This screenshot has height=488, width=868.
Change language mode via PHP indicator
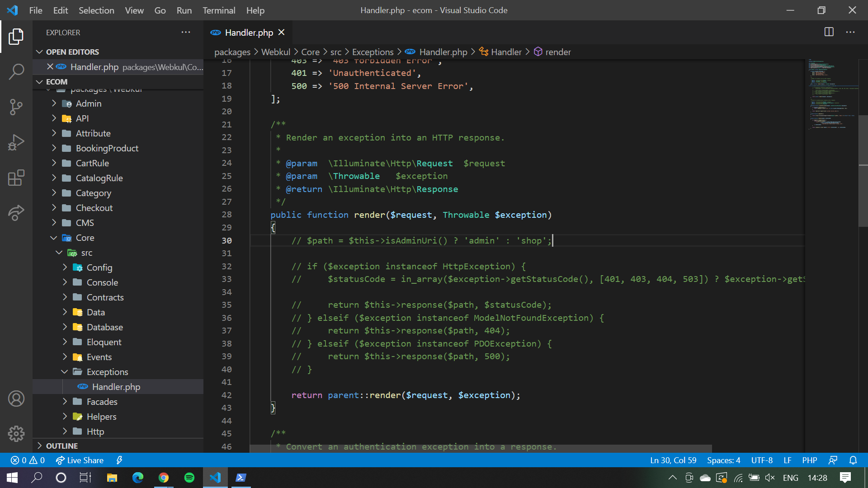810,460
